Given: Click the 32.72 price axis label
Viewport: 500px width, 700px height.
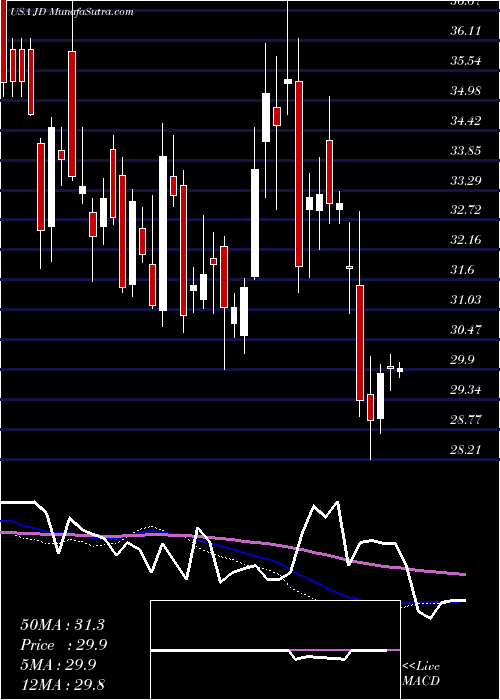Looking at the screenshot, I should pyautogui.click(x=466, y=210).
